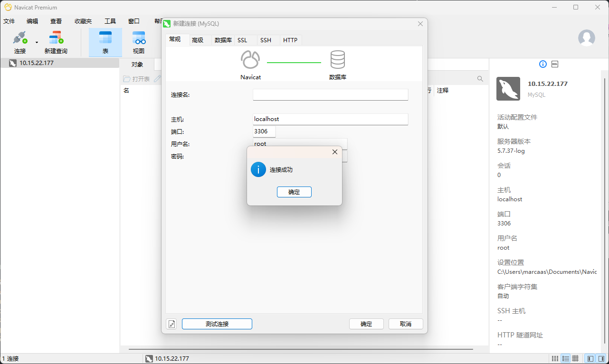The image size is (609, 364).
Task: Click the connection icon in bottom status tab
Action: pyautogui.click(x=149, y=359)
